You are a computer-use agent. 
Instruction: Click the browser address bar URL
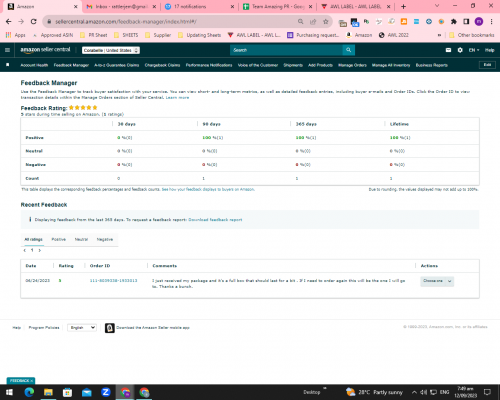pyautogui.click(x=126, y=22)
